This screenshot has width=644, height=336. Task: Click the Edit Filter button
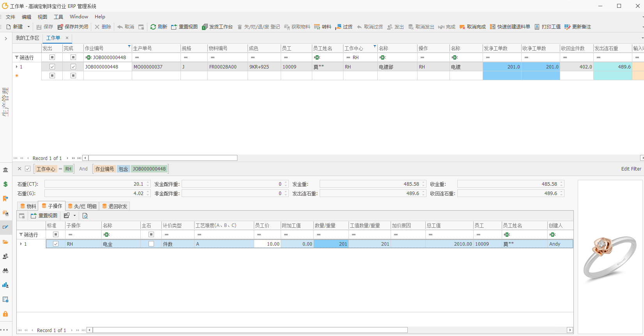tap(631, 169)
